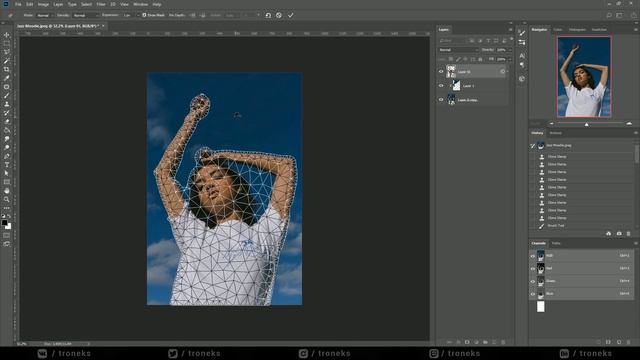Delete channel with trash icon
This screenshot has width=640, height=360.
click(629, 342)
